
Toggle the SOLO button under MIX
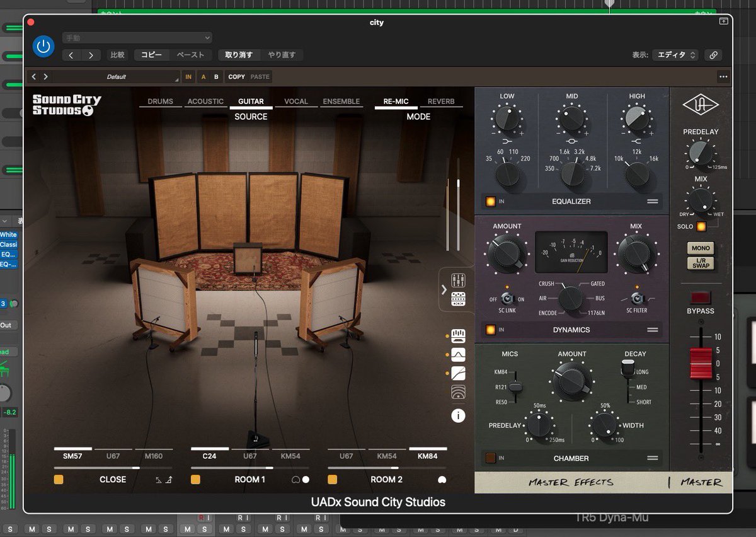point(701,226)
